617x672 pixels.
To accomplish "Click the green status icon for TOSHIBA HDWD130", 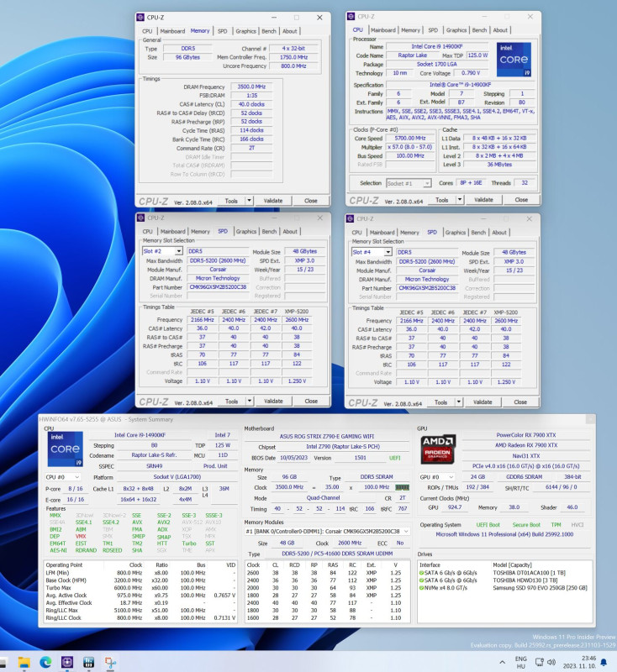I will [421, 580].
